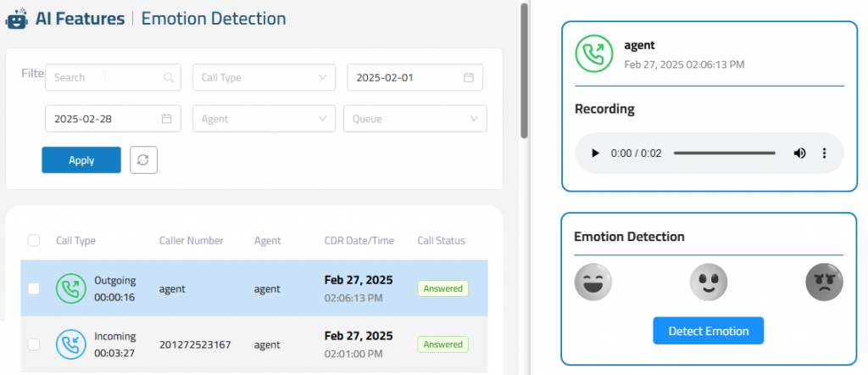Check the Outgoing call row checkbox
Viewport: 868px width, 375px height.
(34, 288)
